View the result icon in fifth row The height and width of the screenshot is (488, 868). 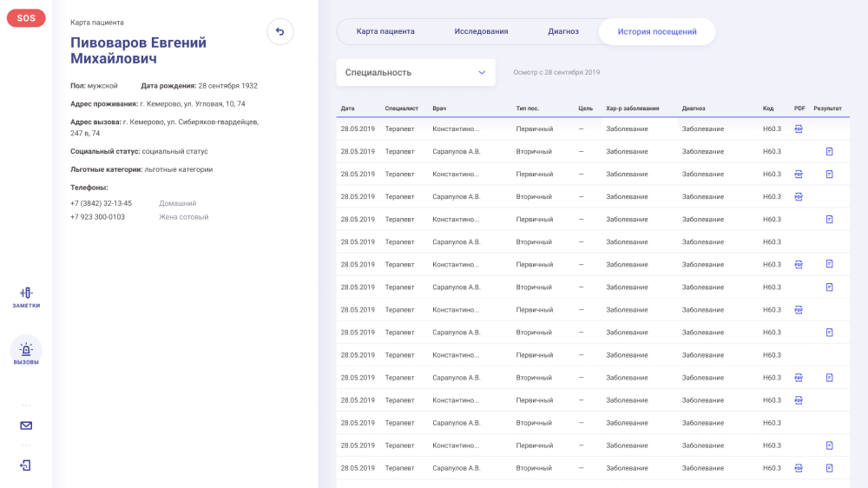[829, 219]
